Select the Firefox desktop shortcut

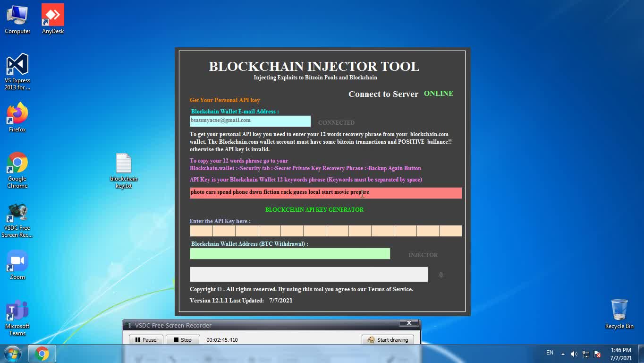[x=17, y=118]
